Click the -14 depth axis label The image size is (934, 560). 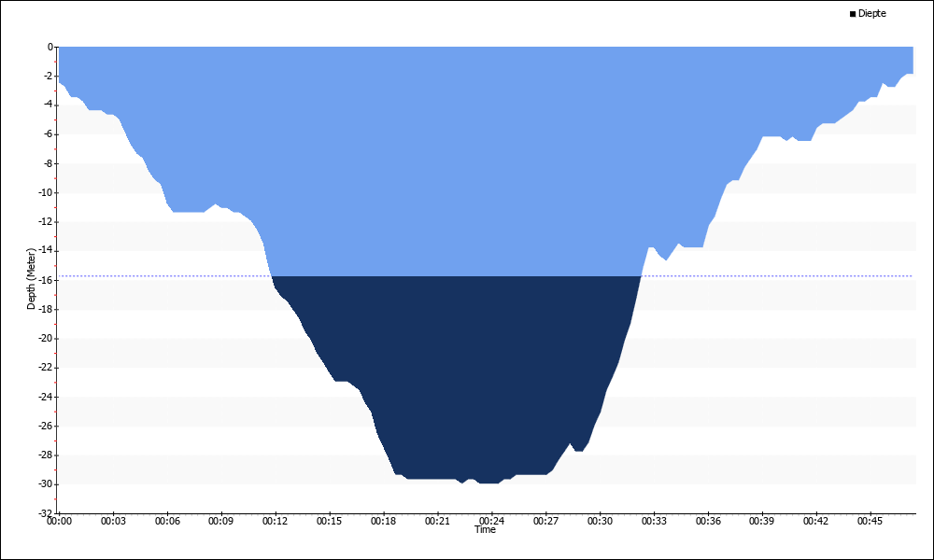[x=47, y=250]
